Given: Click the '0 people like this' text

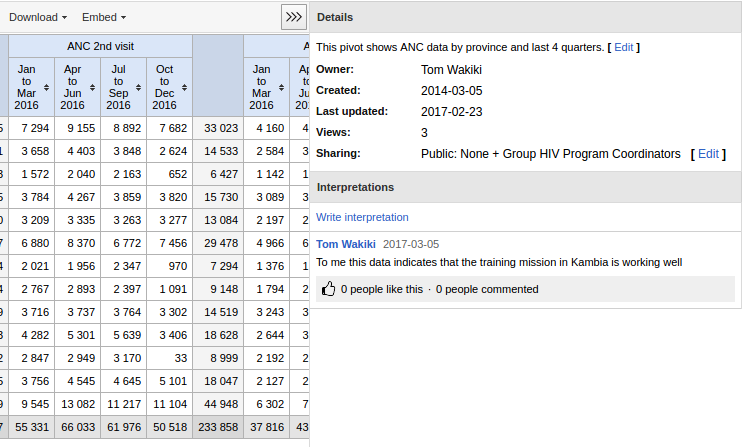Looking at the screenshot, I should tap(381, 289).
